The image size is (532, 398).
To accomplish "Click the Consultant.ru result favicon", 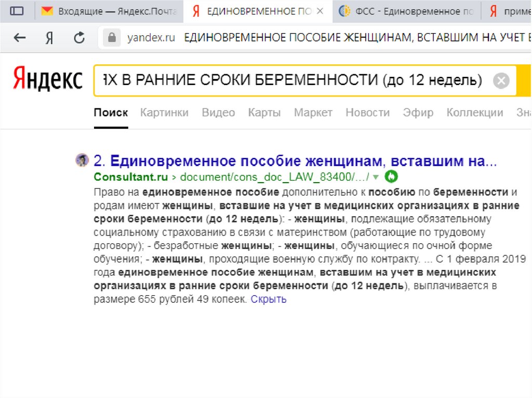I will pyautogui.click(x=82, y=160).
